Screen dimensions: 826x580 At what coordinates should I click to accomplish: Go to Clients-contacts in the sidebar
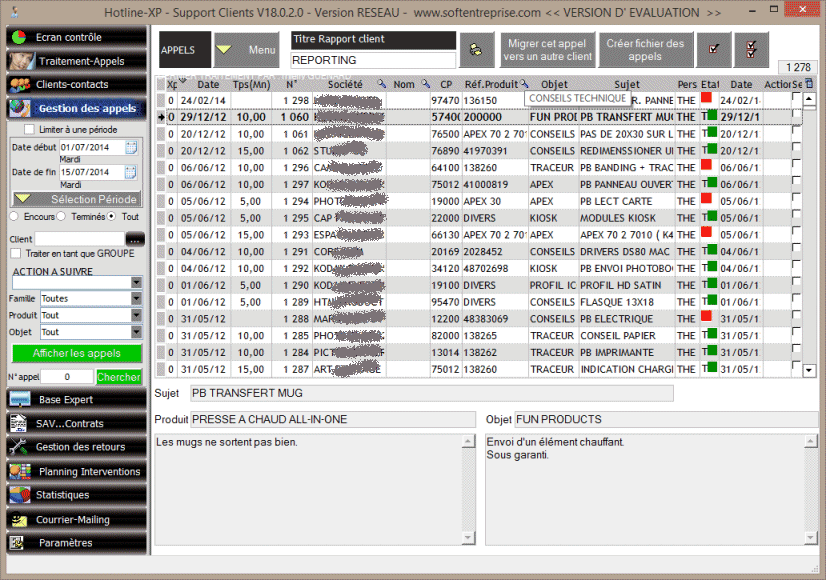pos(75,85)
